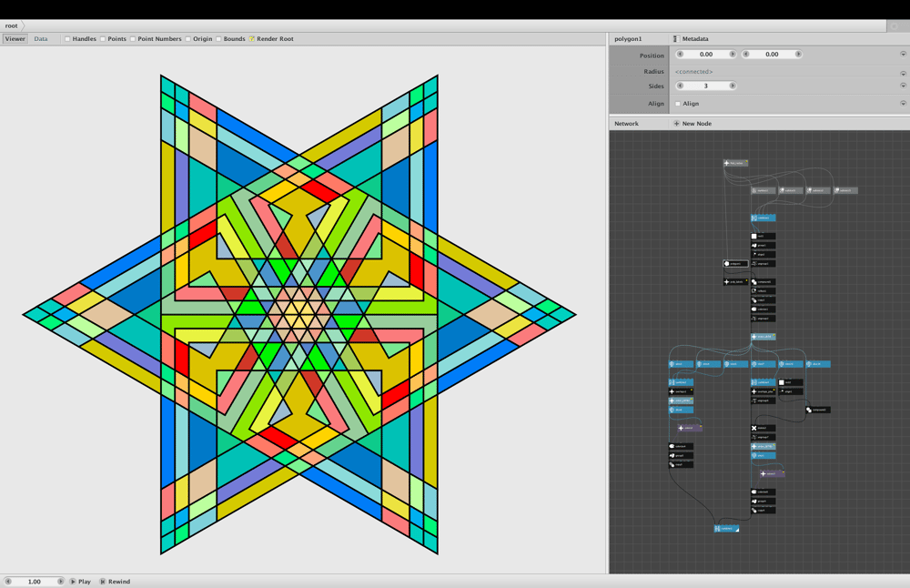Select the reflect1 node
910x588 pixels.
pyautogui.click(x=763, y=290)
